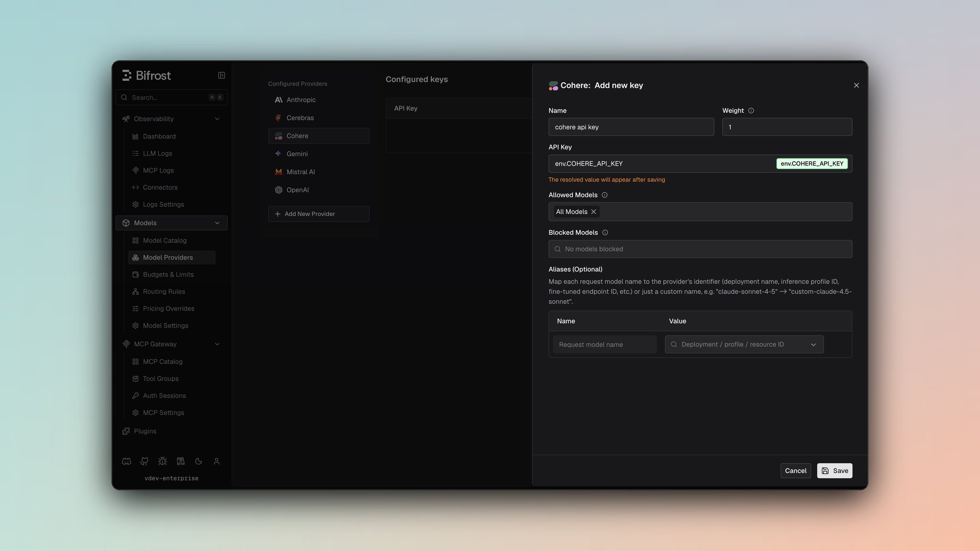Collapse the Observability section
The width and height of the screenshot is (980, 551).
(x=217, y=119)
